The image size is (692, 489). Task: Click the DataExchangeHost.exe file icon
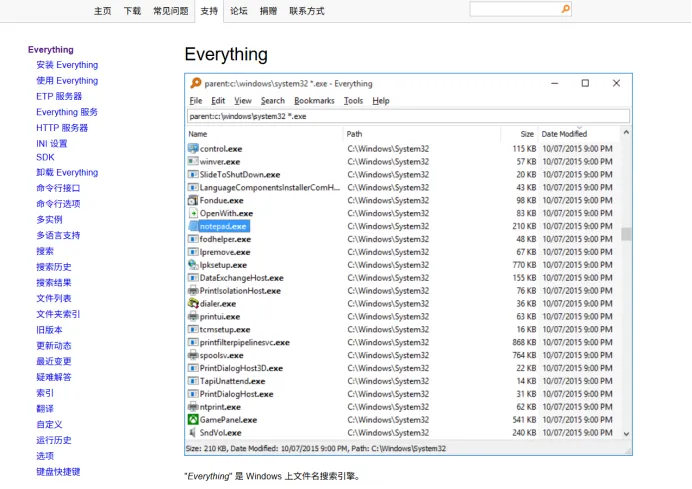(x=193, y=278)
